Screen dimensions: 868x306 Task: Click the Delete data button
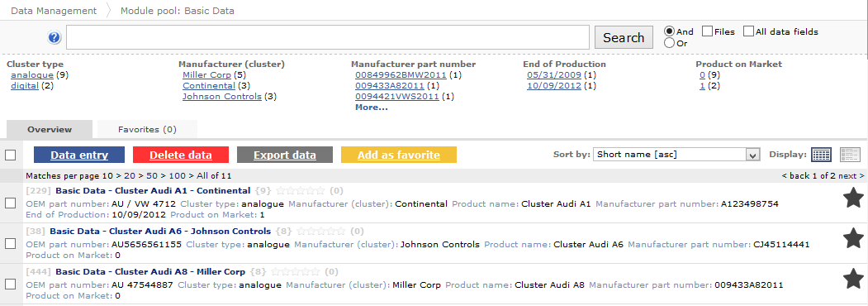[181, 155]
